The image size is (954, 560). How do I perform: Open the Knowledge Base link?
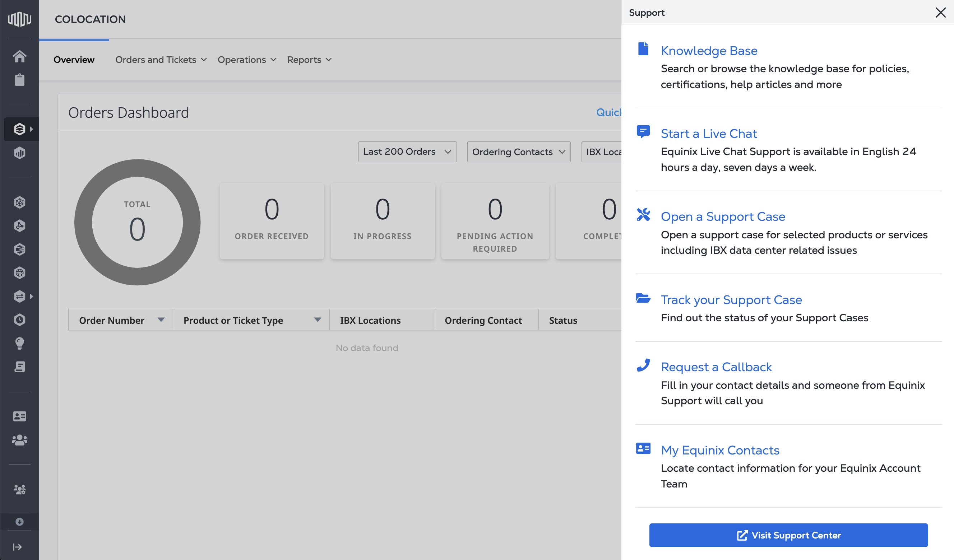709,50
